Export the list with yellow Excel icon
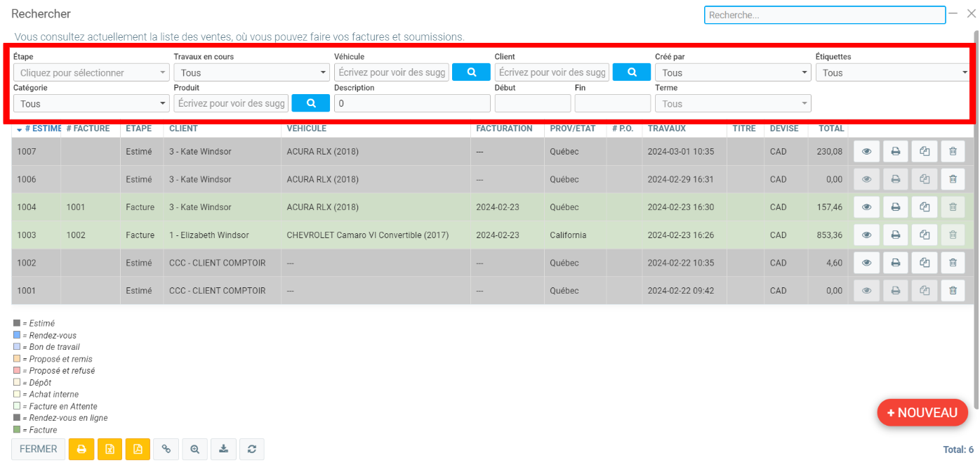The height and width of the screenshot is (465, 980). (x=110, y=449)
